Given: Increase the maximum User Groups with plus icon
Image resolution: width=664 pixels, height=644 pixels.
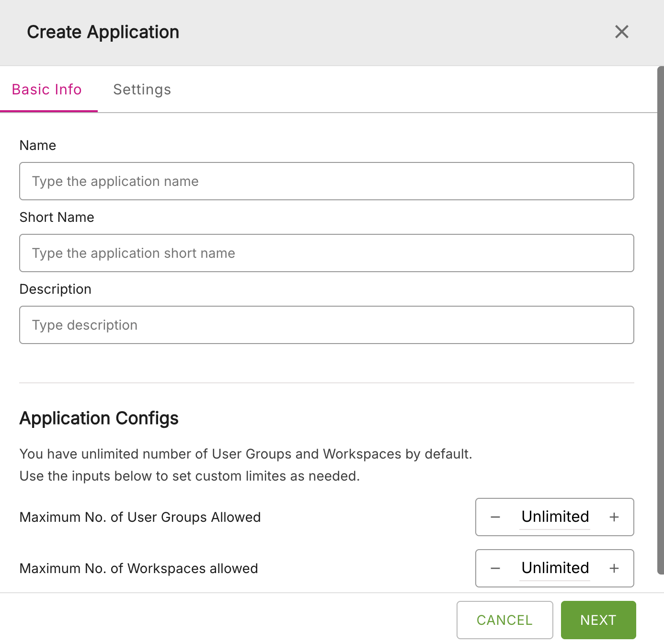Looking at the screenshot, I should 614,517.
